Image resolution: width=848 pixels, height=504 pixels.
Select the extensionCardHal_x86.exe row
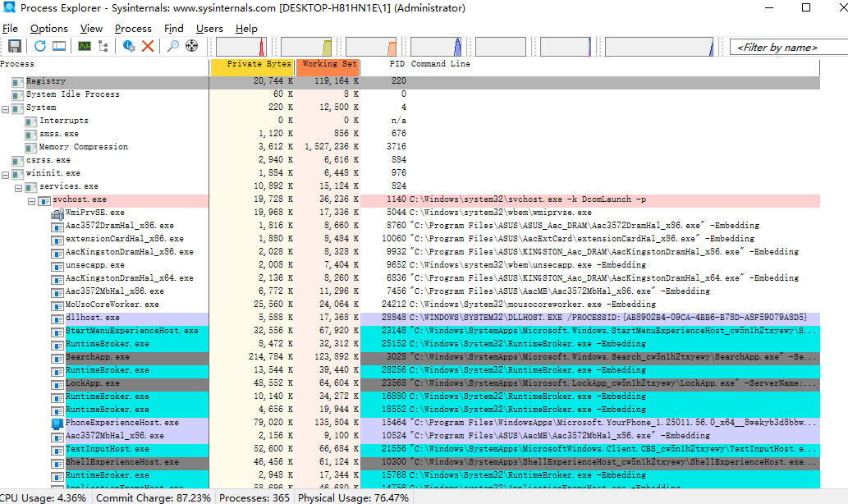click(x=410, y=239)
